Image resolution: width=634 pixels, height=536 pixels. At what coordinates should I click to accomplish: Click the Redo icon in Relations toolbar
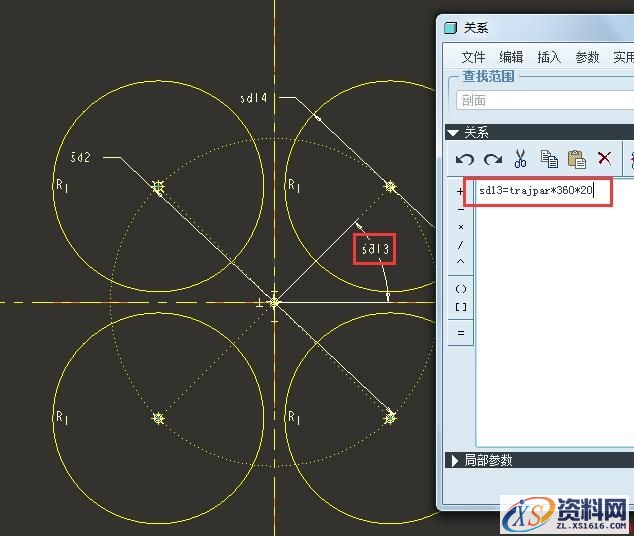(x=492, y=159)
